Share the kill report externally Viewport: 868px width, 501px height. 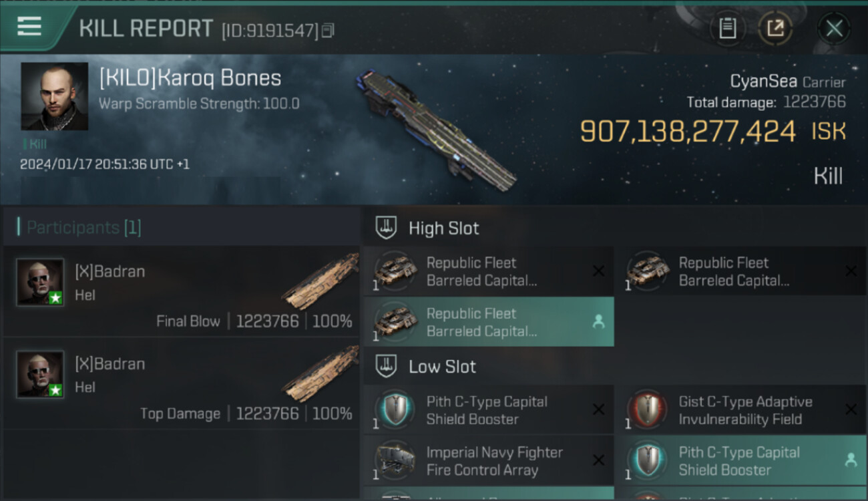(775, 29)
